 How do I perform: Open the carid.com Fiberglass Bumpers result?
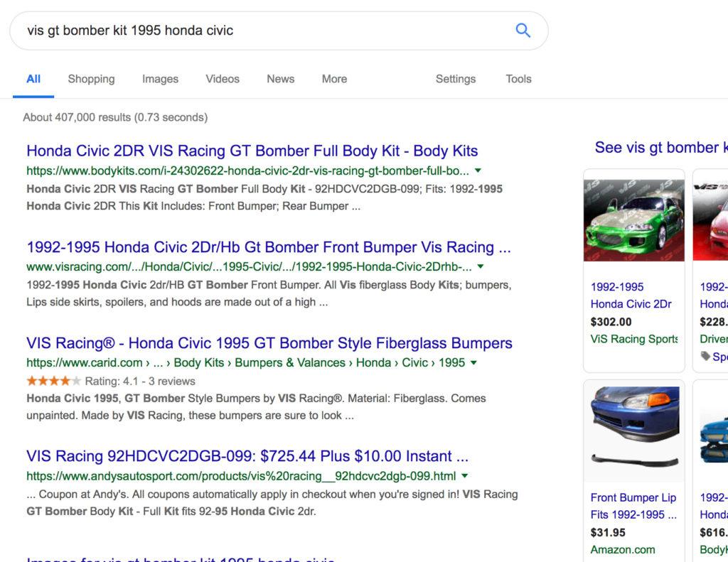click(x=269, y=343)
